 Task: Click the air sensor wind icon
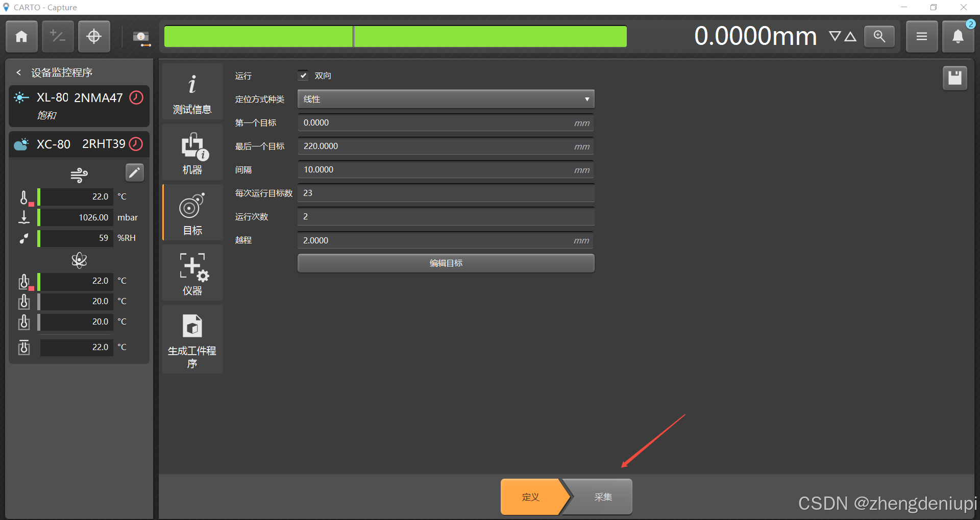[79, 175]
